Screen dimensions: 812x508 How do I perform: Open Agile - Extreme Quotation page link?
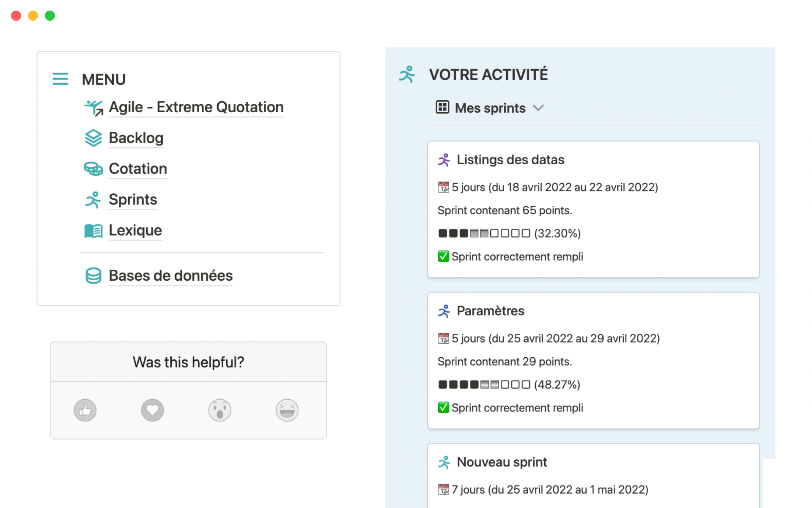(x=196, y=107)
